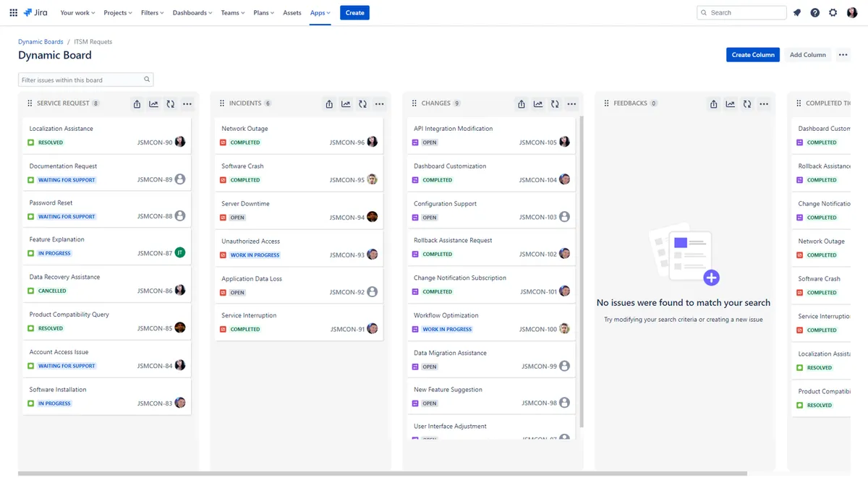Open chart icon in Service Request column

coord(153,104)
